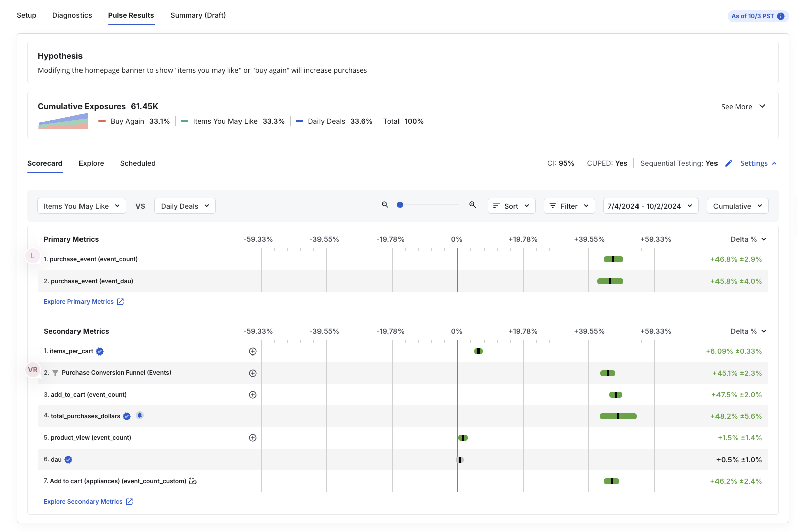Click the custom metric icon after Add to cart (appliances)
Screen dimensions: 797x532
tap(193, 481)
